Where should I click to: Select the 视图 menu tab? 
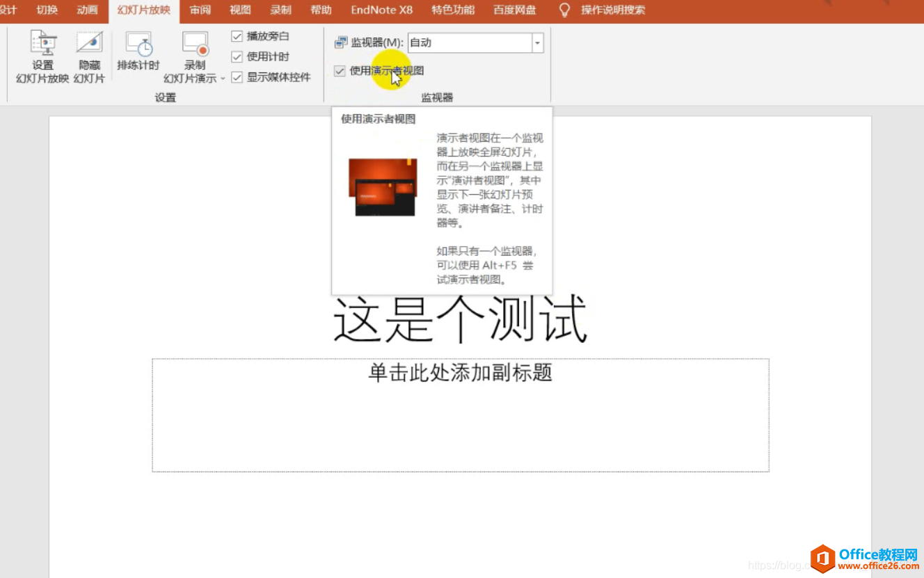[x=239, y=10]
